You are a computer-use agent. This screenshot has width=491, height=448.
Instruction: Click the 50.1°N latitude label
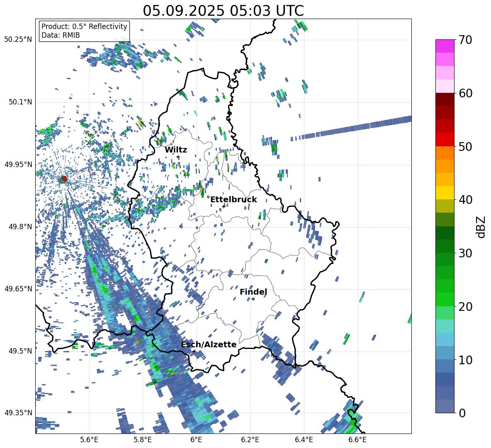(20, 102)
